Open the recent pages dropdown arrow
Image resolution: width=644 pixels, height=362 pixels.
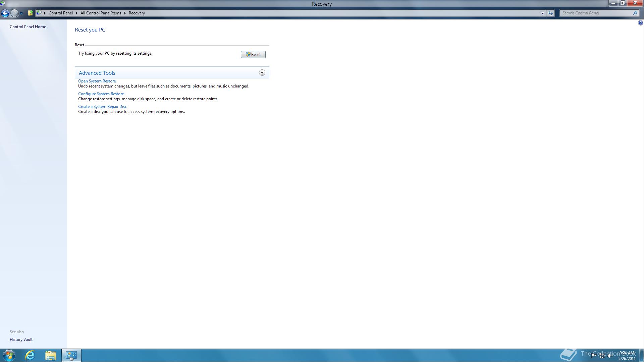(21, 13)
